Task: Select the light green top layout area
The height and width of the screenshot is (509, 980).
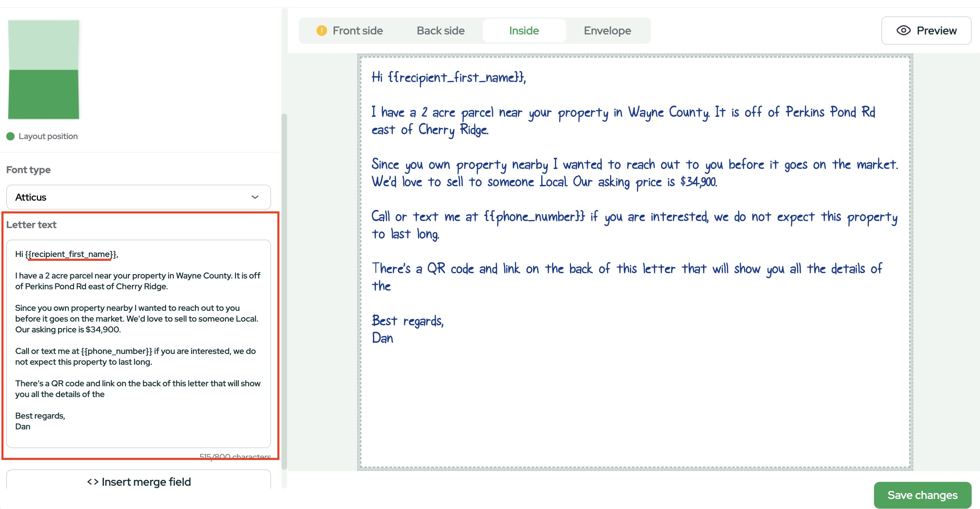Action: (43, 45)
